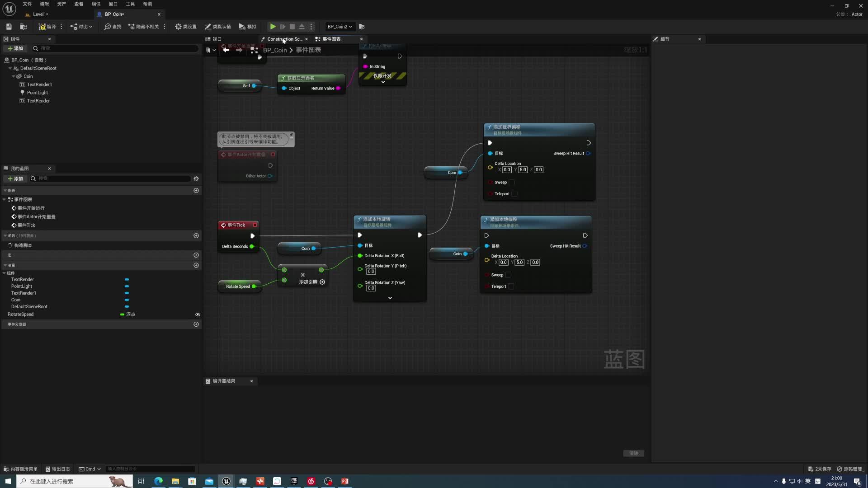This screenshot has width=868, height=488.
Task: Add a new event dispatcher with plus icon
Action: point(196,324)
